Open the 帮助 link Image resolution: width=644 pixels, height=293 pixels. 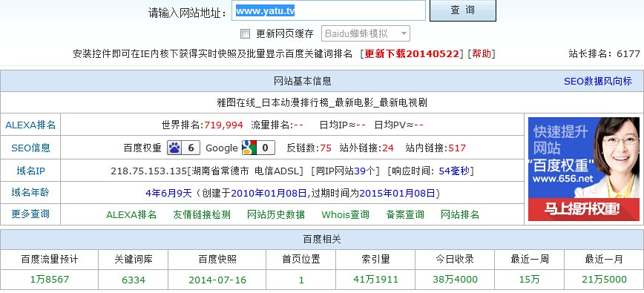point(482,53)
